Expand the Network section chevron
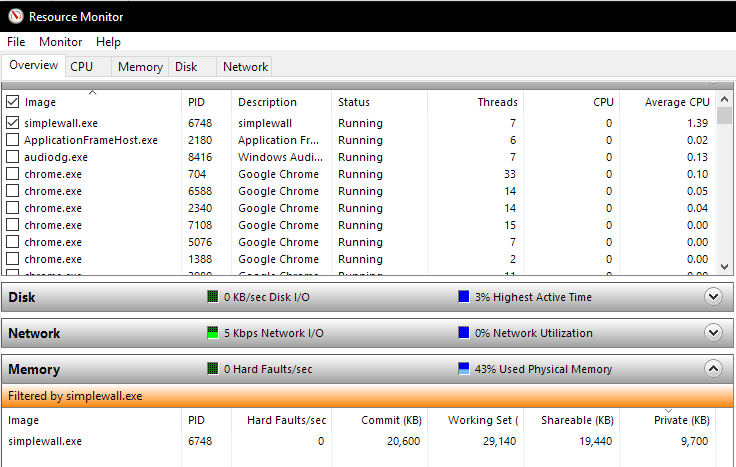This screenshot has height=467, width=736. [x=713, y=333]
